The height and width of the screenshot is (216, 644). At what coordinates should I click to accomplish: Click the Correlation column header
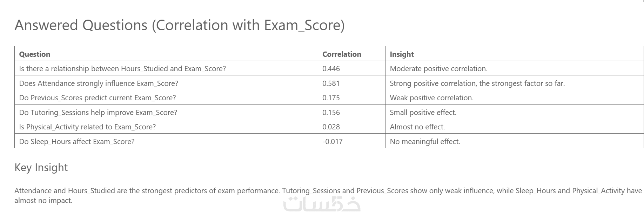(342, 54)
